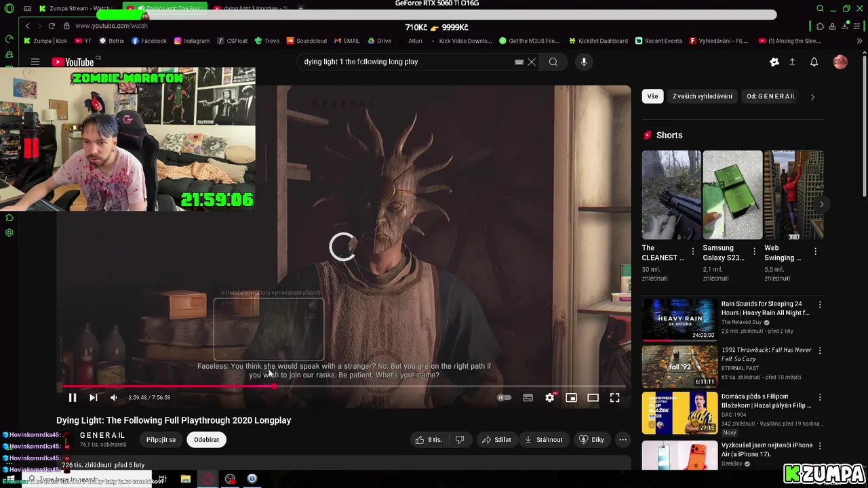This screenshot has height=488, width=868.
Task: Mute the video volume speaker icon
Action: 114,398
